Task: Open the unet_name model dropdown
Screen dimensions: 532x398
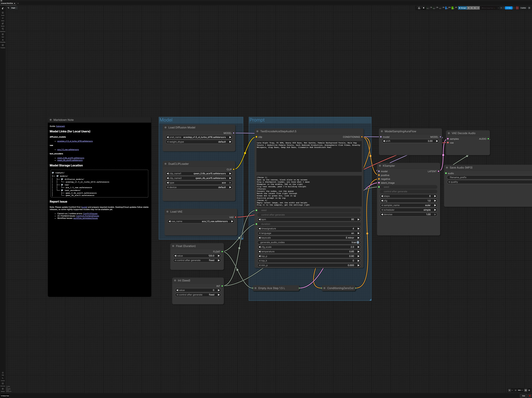Action: pos(199,137)
